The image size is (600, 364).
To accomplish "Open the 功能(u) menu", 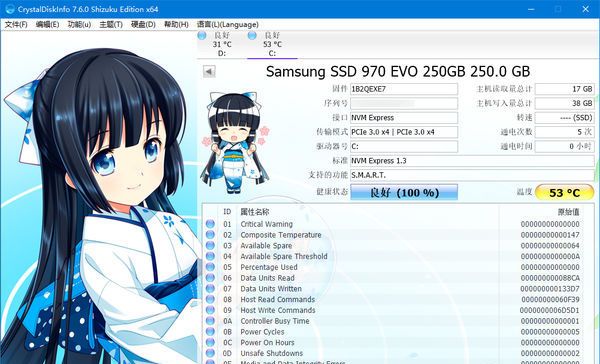I will point(79,24).
